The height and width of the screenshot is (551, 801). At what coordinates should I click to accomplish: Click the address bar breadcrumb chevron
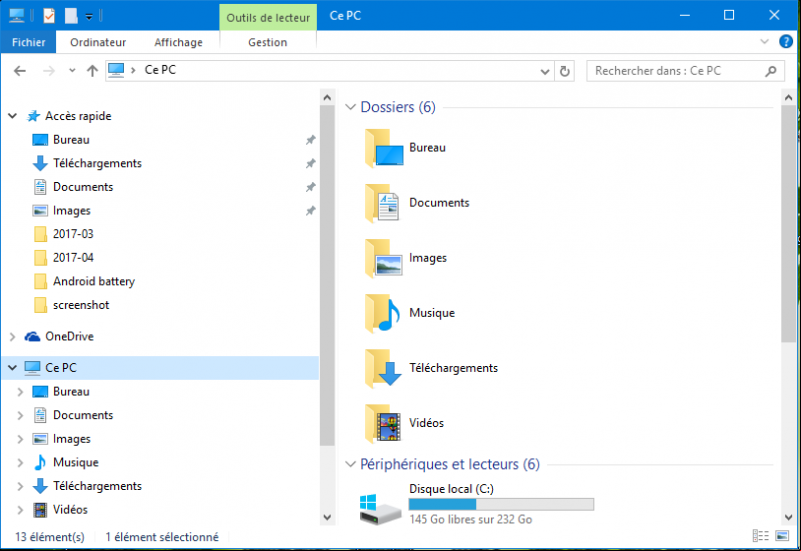click(133, 70)
